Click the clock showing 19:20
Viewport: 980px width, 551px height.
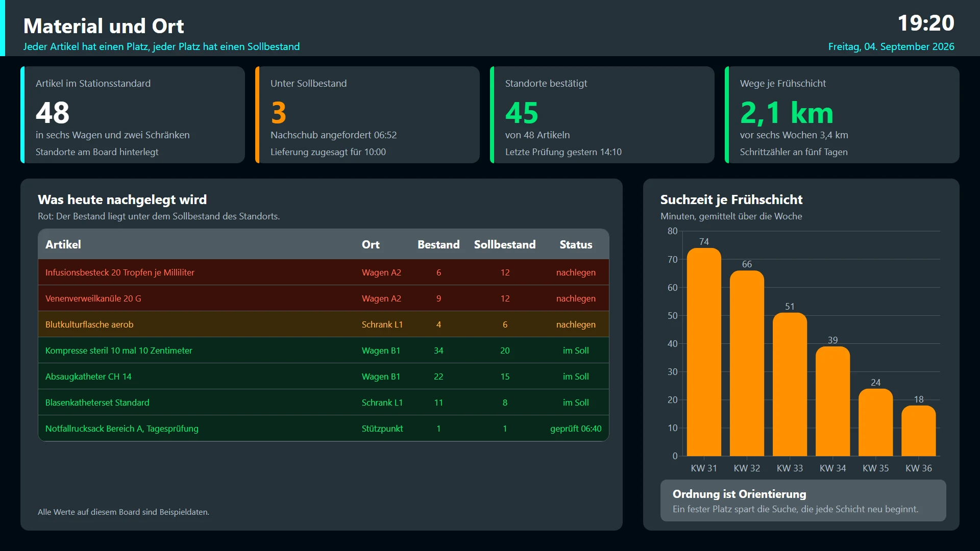click(926, 23)
